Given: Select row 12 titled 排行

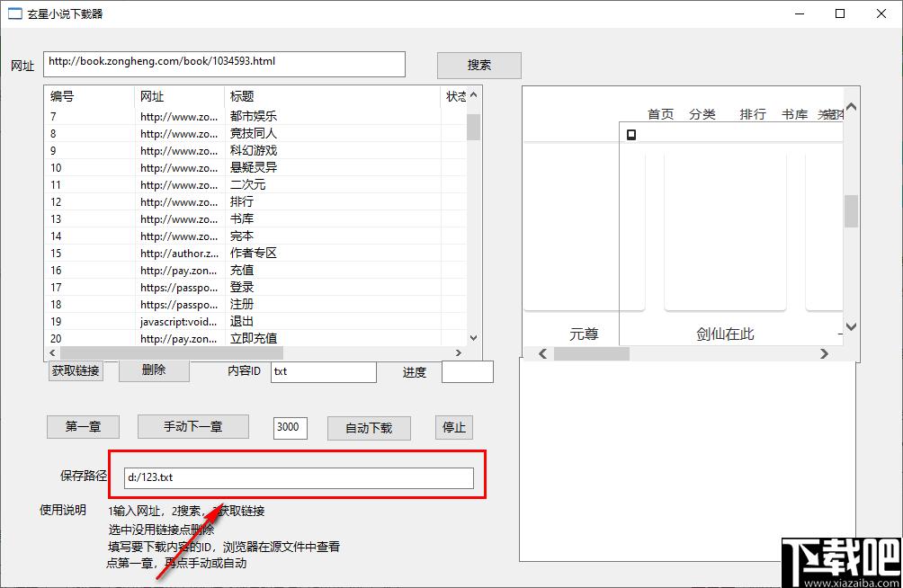Looking at the screenshot, I should click(255, 202).
